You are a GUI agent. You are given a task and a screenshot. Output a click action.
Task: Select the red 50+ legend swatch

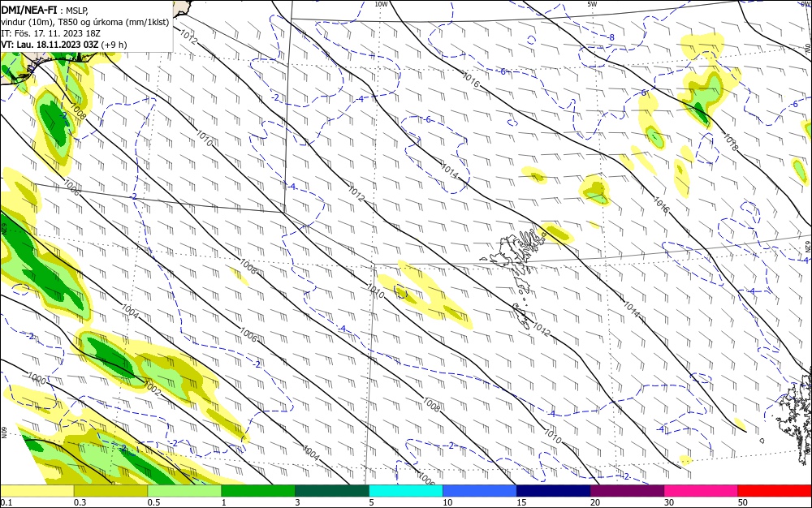coord(775,491)
